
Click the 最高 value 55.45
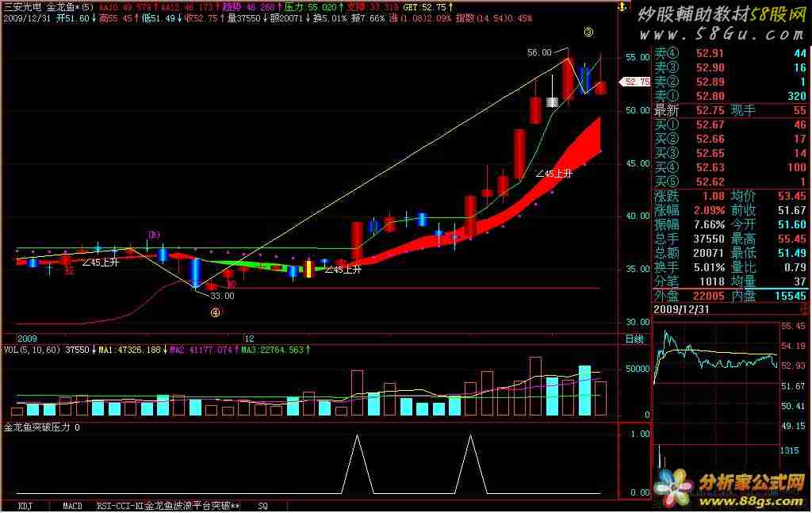[792, 239]
